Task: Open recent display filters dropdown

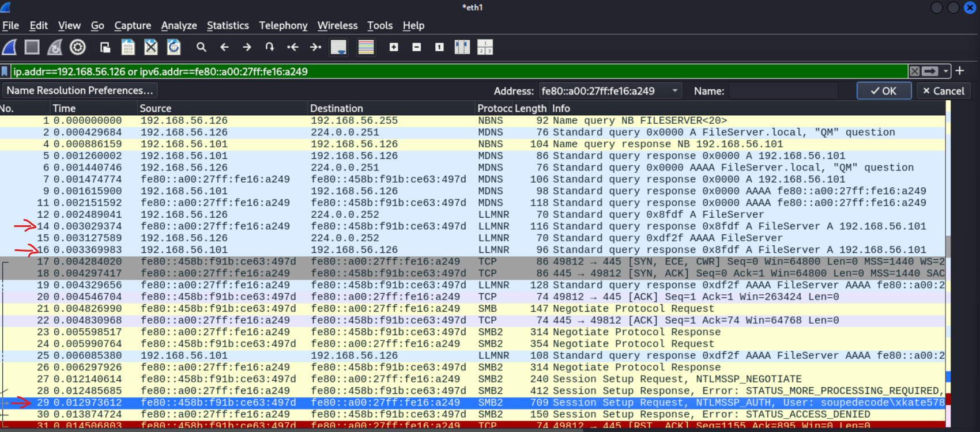Action: [945, 71]
